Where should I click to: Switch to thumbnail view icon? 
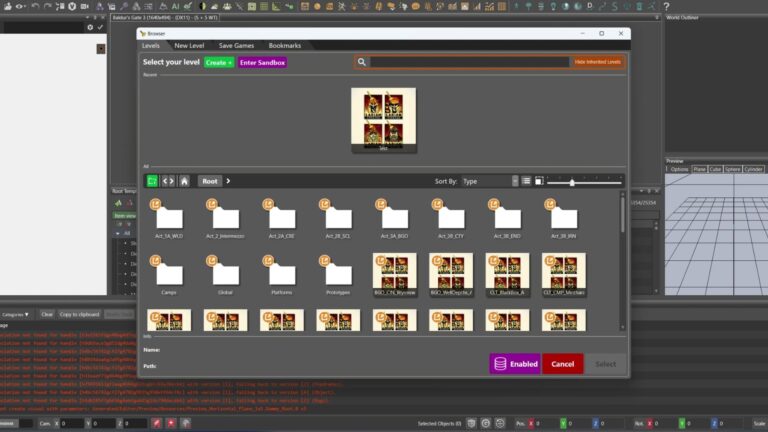tap(539, 181)
